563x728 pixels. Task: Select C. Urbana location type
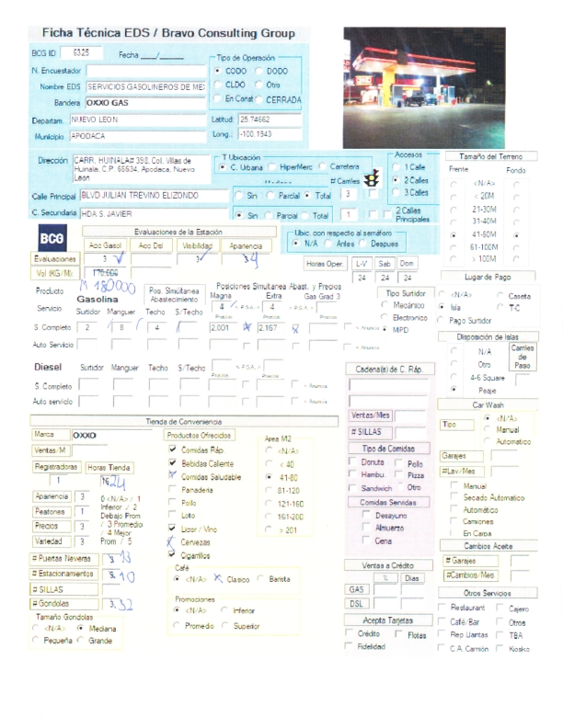(223, 167)
